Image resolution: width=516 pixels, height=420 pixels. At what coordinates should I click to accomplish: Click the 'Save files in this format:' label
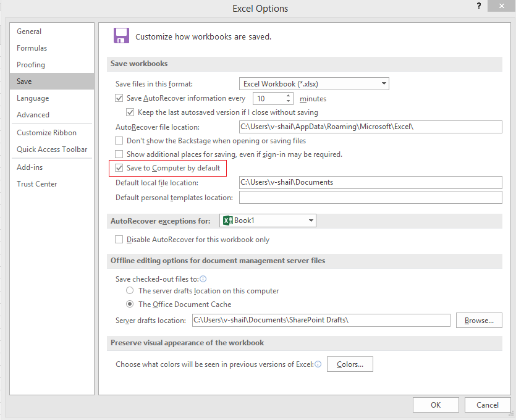point(154,84)
